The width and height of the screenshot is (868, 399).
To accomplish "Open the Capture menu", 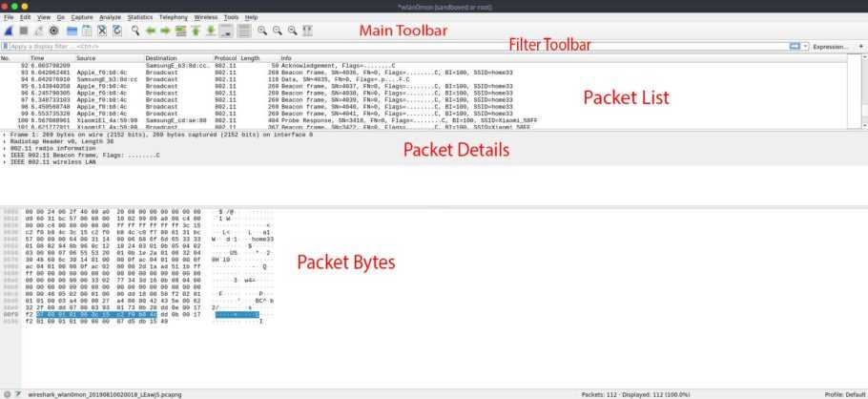I will pos(82,17).
